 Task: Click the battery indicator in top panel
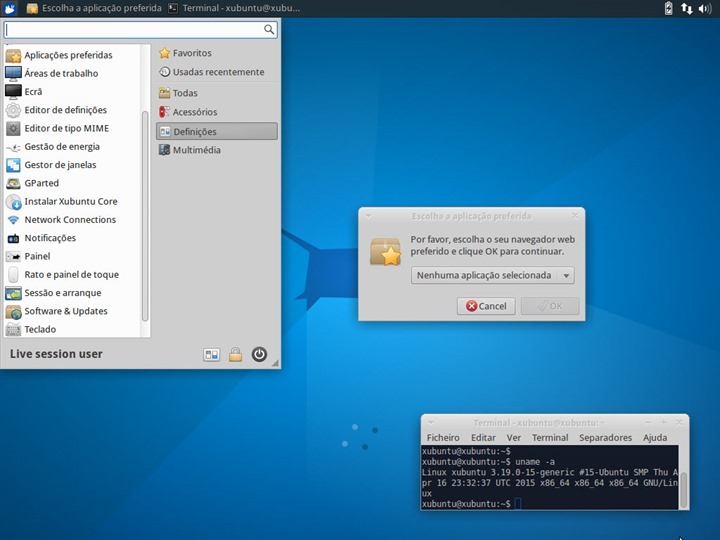[x=669, y=8]
